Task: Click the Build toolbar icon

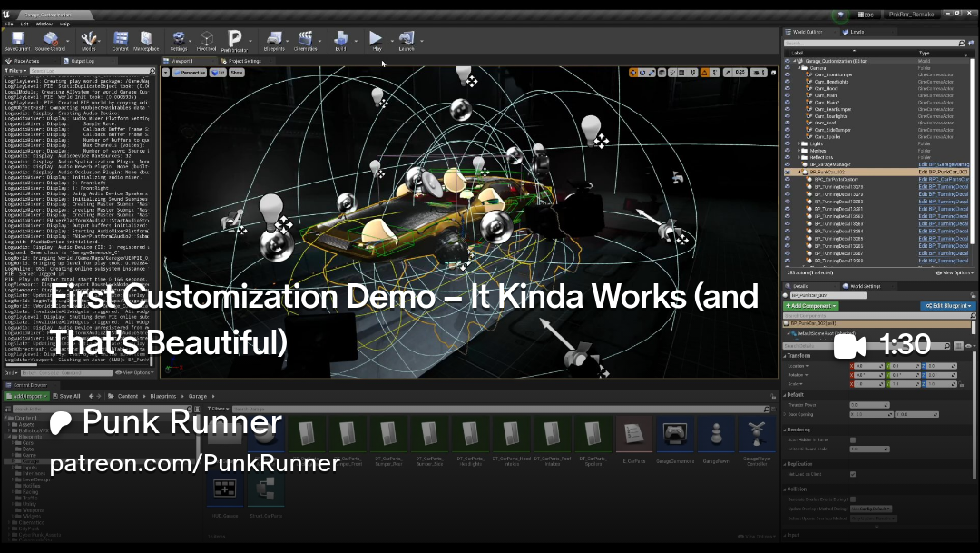Action: click(340, 39)
